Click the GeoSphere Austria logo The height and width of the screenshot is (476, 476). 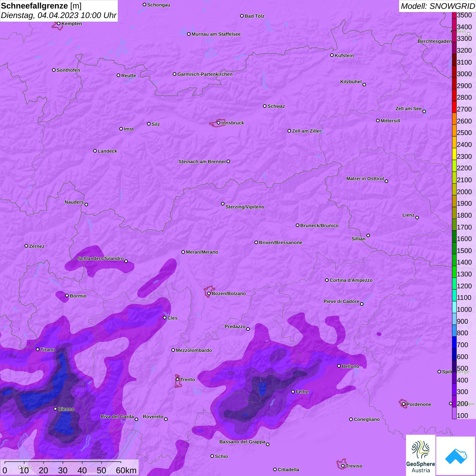point(421,455)
